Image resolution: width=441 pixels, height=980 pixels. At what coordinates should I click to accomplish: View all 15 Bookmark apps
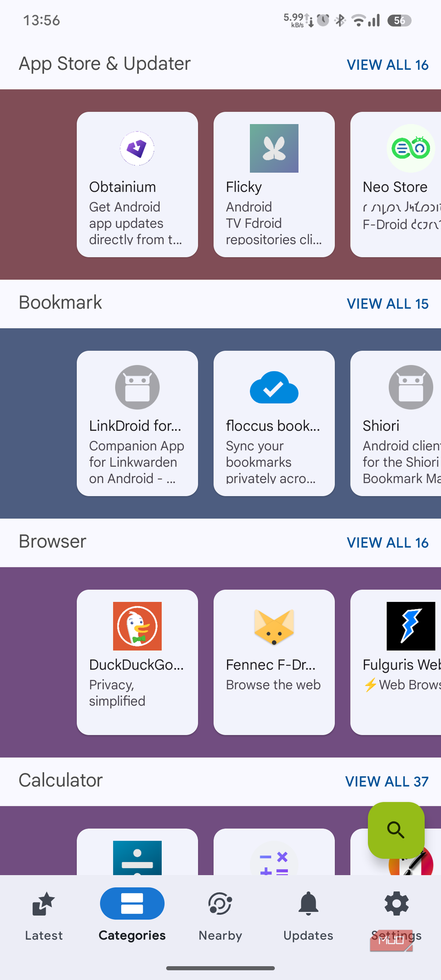coord(387,304)
